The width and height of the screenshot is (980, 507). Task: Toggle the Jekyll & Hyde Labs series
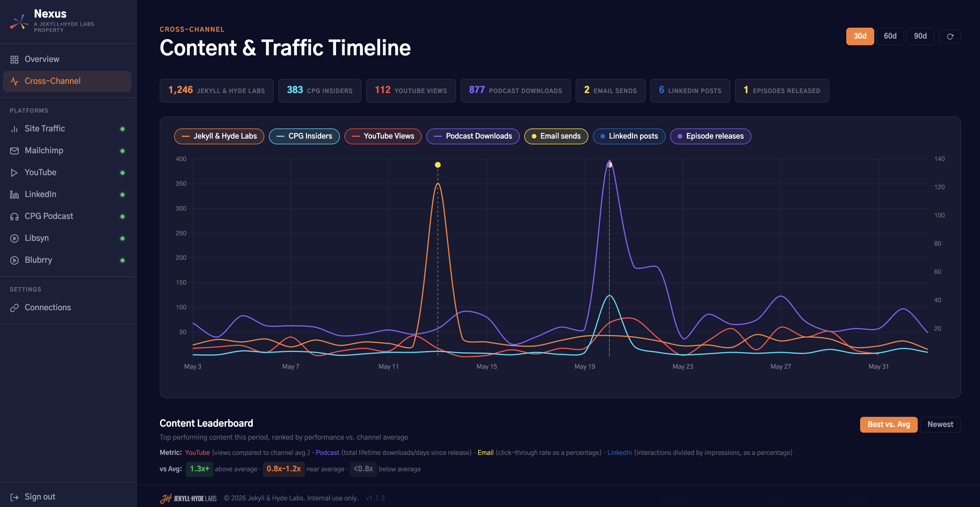click(x=219, y=136)
